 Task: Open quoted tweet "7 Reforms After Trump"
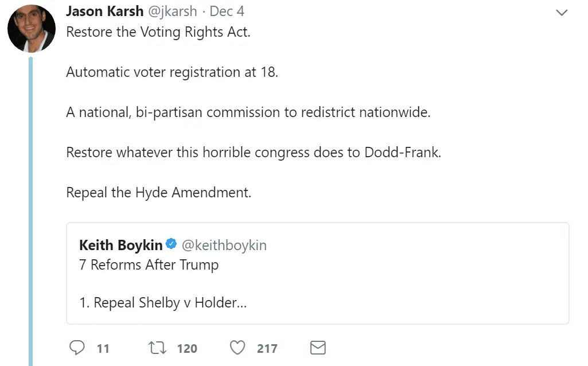tap(149, 265)
